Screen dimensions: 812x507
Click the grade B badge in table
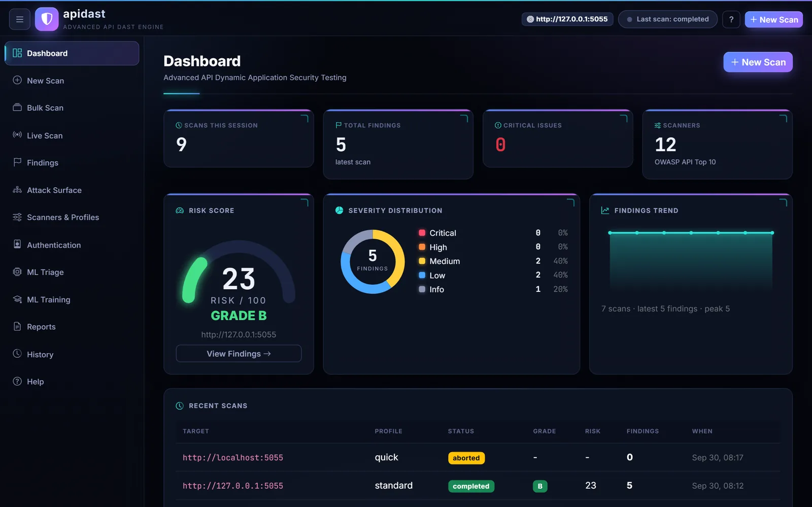point(540,486)
